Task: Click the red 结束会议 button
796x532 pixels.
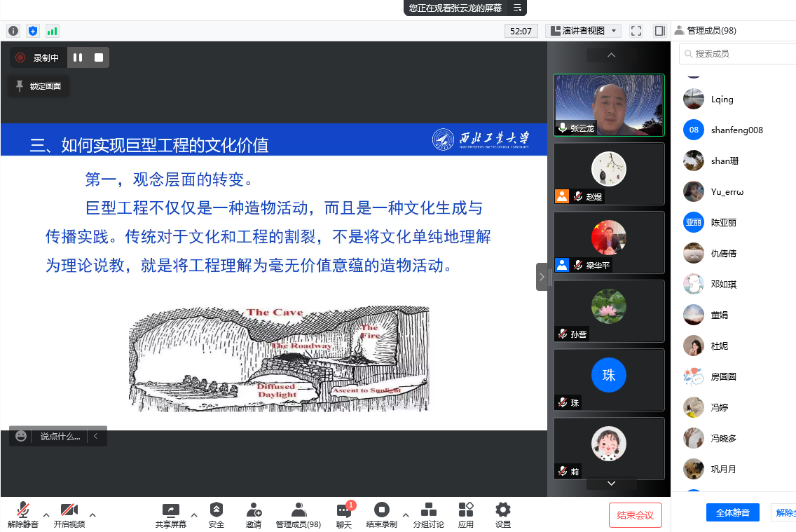Action: click(x=635, y=515)
